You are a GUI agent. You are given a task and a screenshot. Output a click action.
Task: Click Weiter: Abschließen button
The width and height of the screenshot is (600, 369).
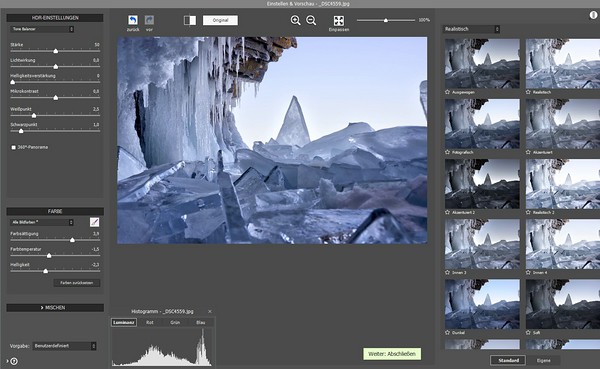[392, 354]
